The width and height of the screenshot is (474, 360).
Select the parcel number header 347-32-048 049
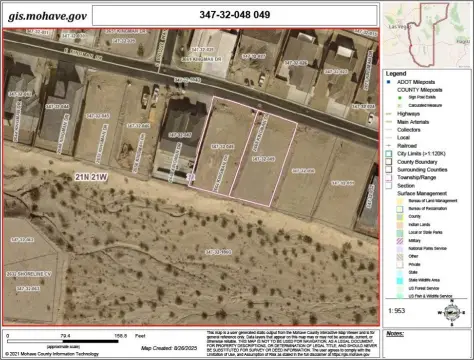click(x=235, y=15)
